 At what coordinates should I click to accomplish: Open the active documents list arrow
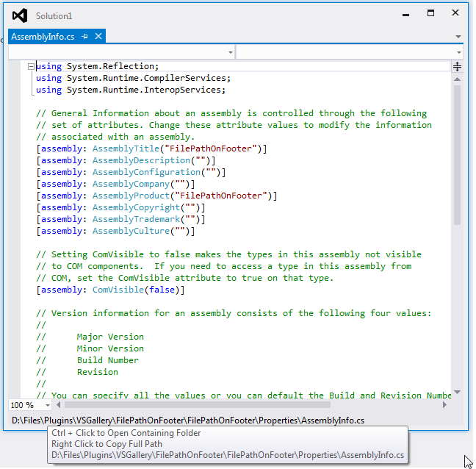pyautogui.click(x=458, y=36)
